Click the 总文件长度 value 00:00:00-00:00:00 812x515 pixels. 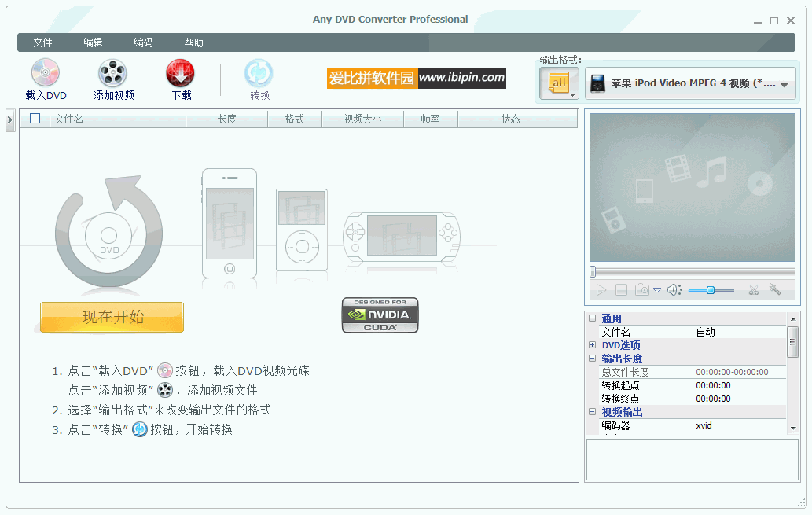(740, 372)
